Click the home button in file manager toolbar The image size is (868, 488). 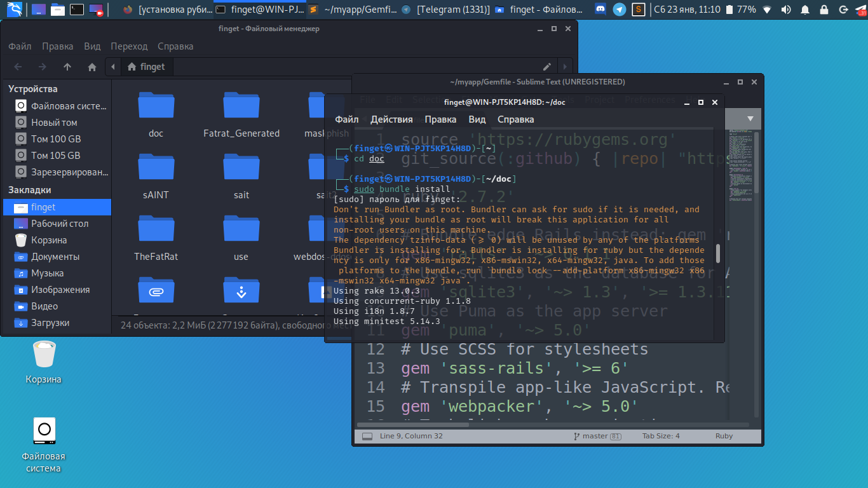click(92, 67)
